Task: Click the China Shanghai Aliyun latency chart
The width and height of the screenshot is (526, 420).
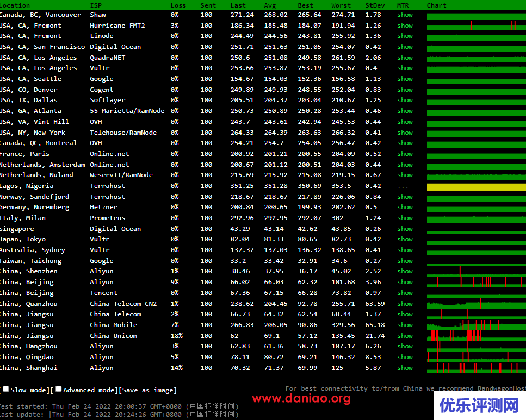Action: coord(477,368)
